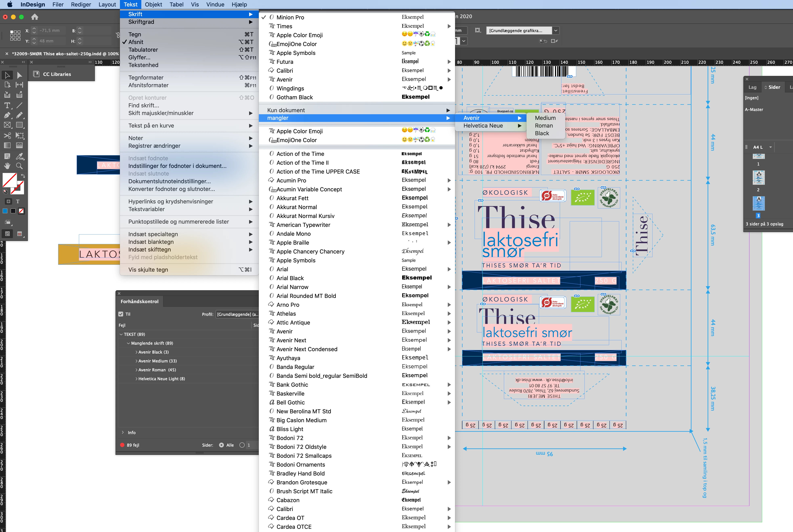This screenshot has width=793, height=532.
Task: Select the Gradient Swatch tool
Action: click(7, 146)
